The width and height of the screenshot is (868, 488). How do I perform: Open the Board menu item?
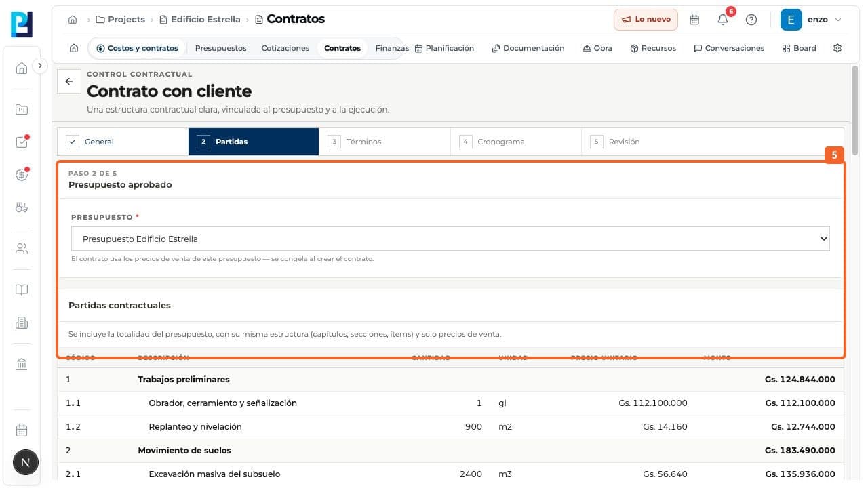pyautogui.click(x=799, y=48)
